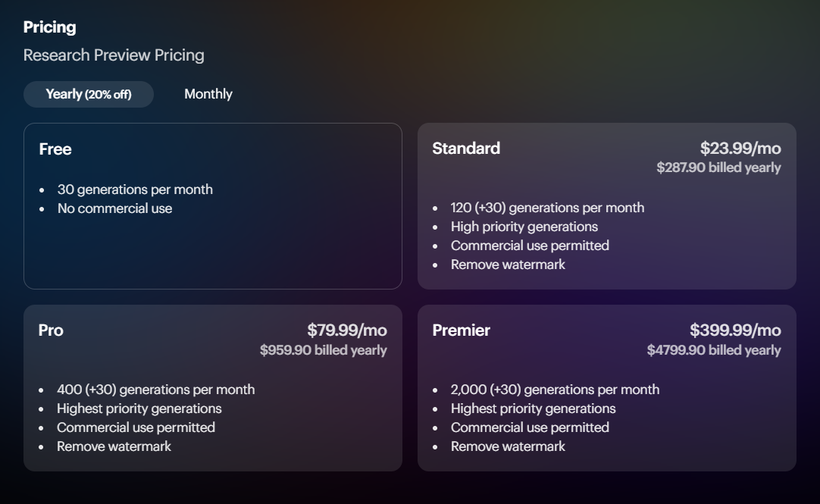The image size is (820, 504).
Task: Click the No commercial use item
Action: pos(114,208)
